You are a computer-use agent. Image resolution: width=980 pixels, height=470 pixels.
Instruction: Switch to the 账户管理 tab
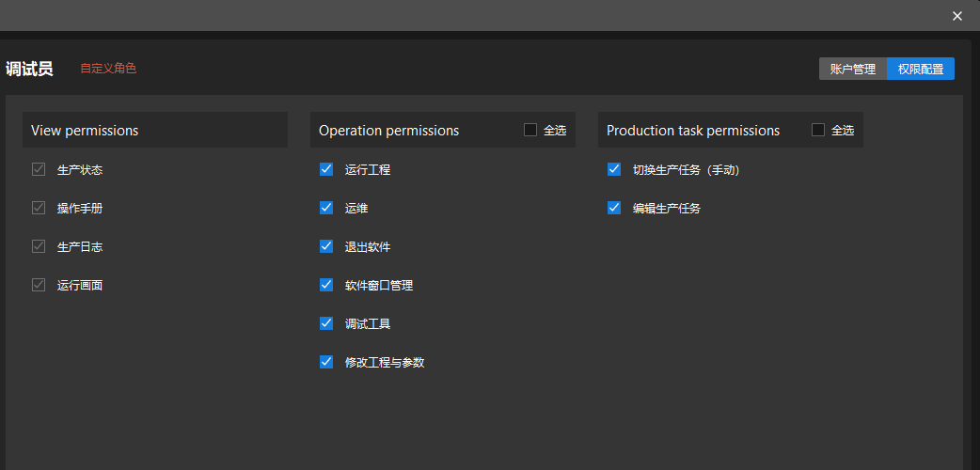853,69
